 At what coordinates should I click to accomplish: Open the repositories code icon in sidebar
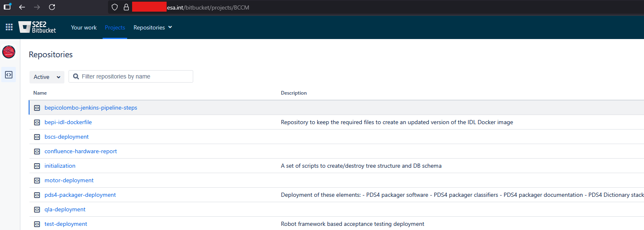click(9, 75)
